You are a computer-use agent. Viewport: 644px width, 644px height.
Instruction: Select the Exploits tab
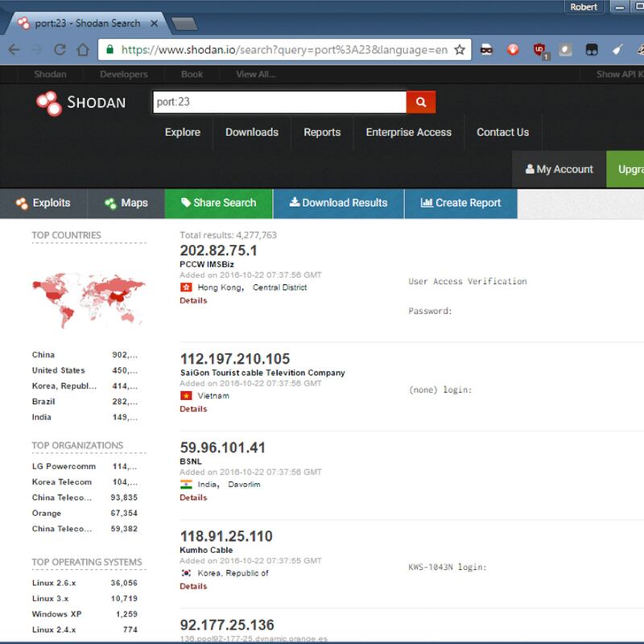coord(43,203)
